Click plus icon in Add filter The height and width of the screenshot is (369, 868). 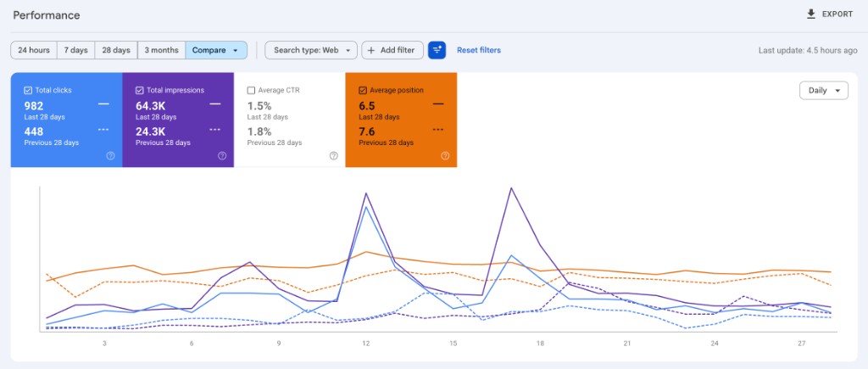coord(371,50)
